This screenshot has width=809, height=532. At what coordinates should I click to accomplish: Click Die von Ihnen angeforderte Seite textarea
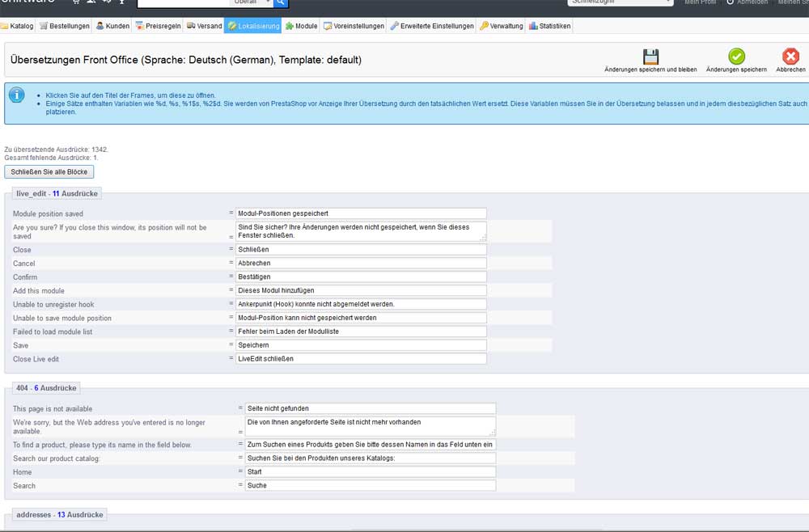click(371, 426)
